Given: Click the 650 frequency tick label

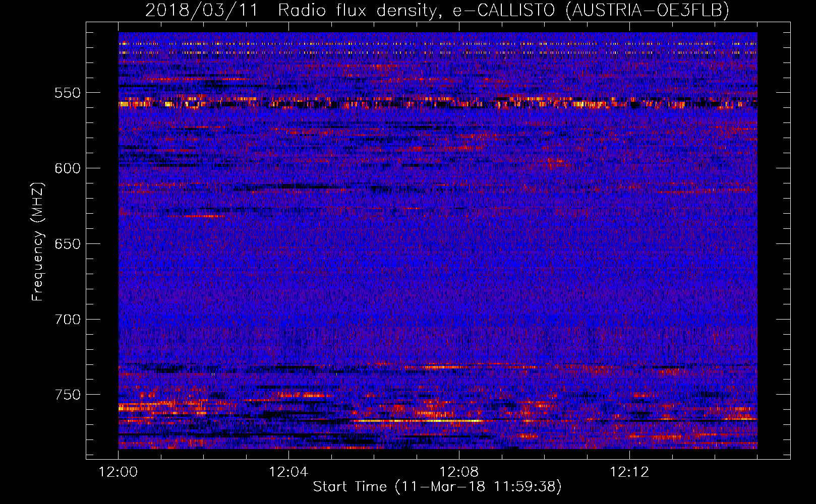Looking at the screenshot, I should point(68,244).
